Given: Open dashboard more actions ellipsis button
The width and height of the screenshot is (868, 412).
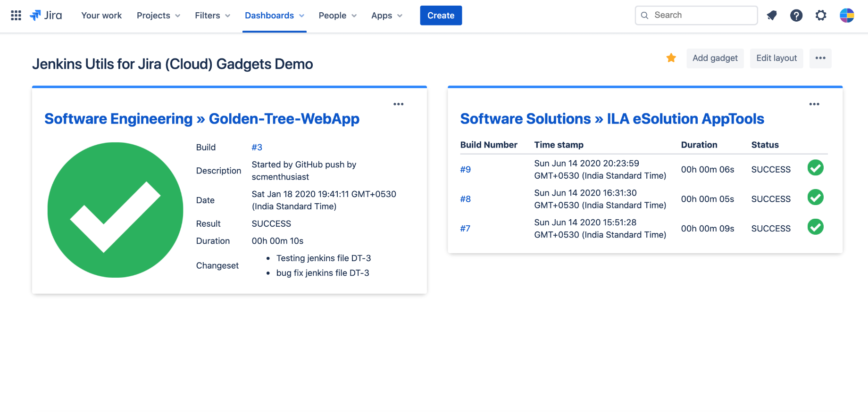Looking at the screenshot, I should (x=820, y=58).
